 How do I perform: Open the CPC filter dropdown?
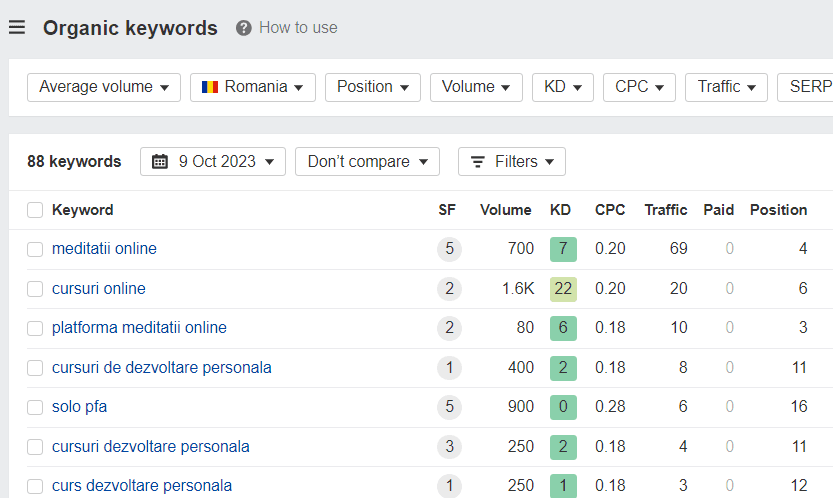point(639,87)
